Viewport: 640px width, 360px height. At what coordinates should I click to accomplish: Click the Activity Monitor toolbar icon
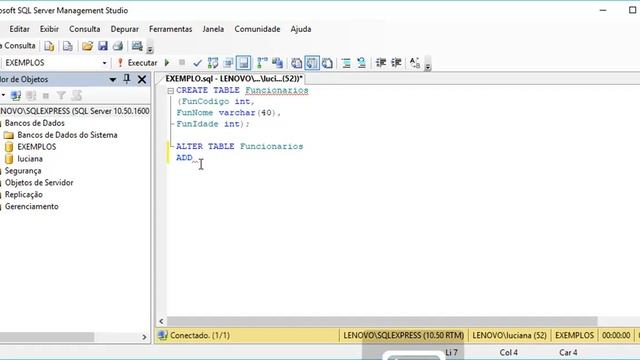(x=137, y=46)
